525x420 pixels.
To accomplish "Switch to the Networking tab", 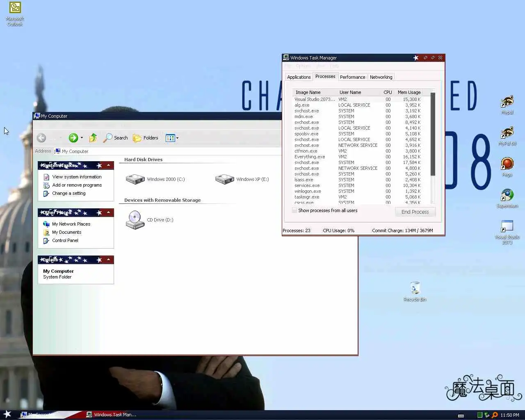I will (x=381, y=77).
